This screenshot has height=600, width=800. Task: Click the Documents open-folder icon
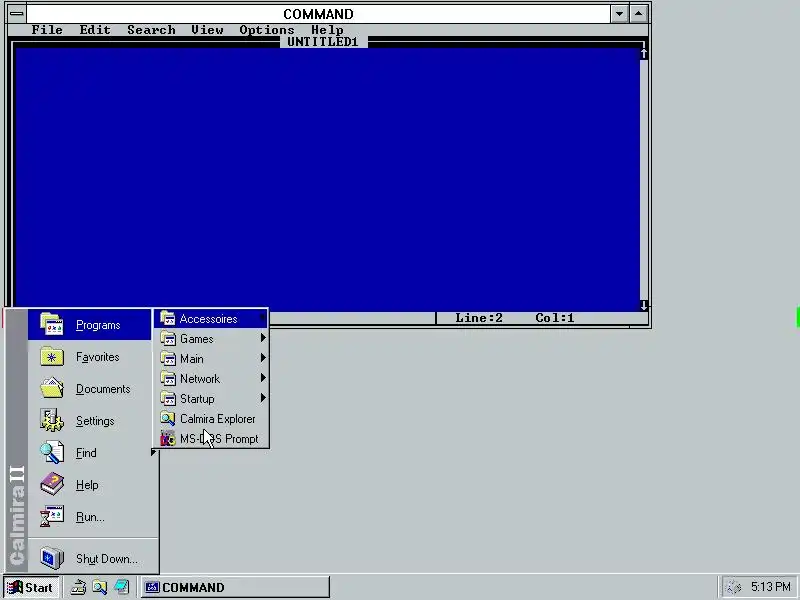point(52,388)
